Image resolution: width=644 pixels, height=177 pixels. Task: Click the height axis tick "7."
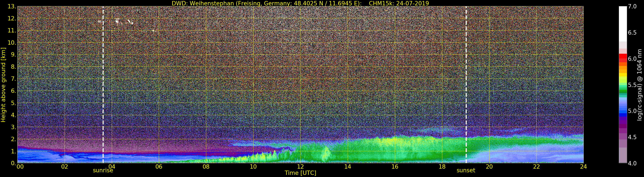click(13, 79)
